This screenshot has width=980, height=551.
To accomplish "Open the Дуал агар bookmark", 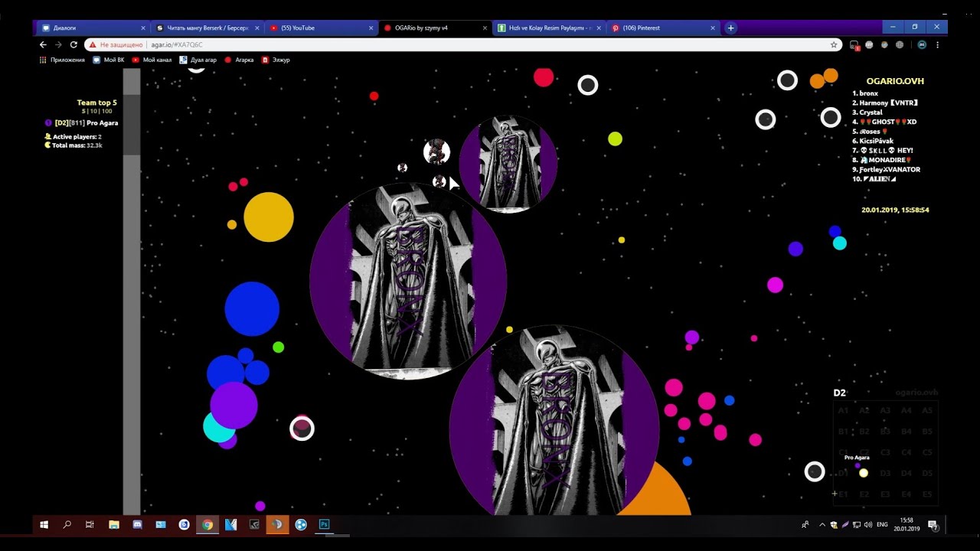I will [x=198, y=60].
